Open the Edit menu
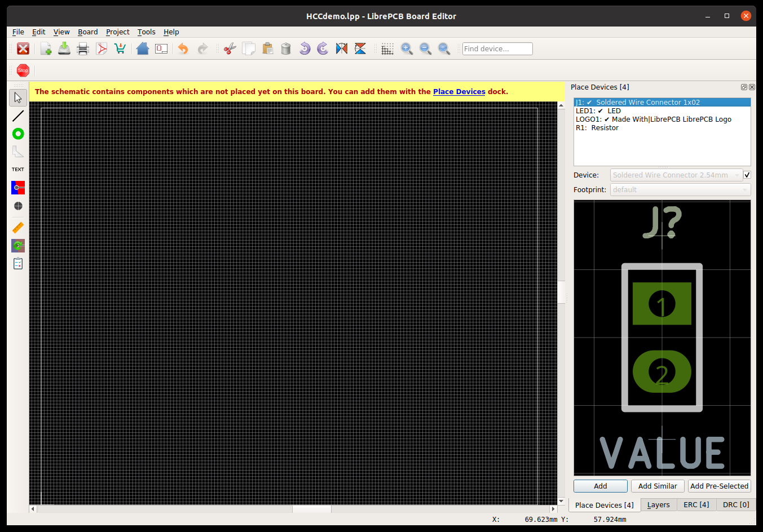Screen dimensions: 763x532 [x=39, y=32]
